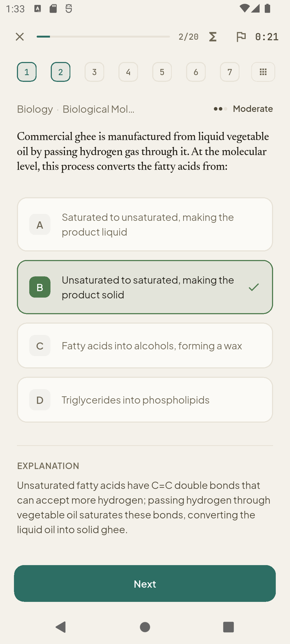This screenshot has height=644, width=290.
Task: Tap the Android back navigation triangle
Action: click(61, 627)
